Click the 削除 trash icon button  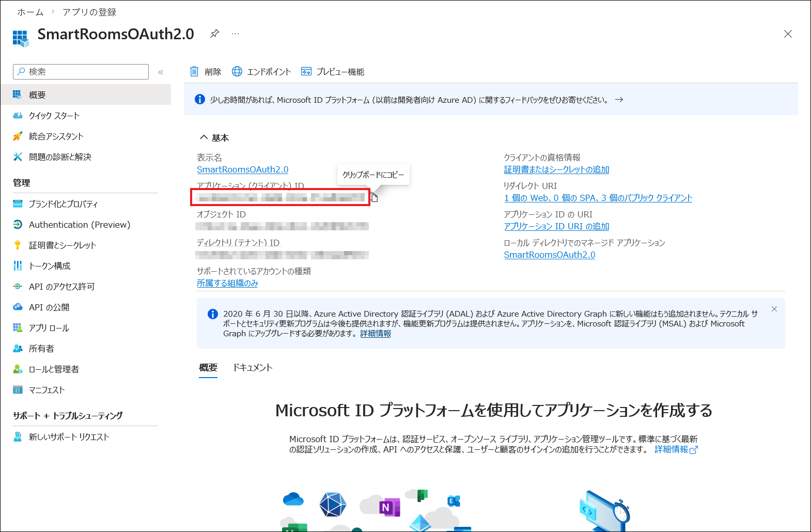(205, 72)
